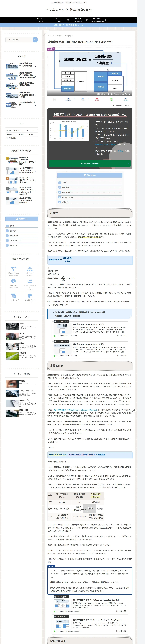Jump to 解釈と使用法 in article contents

point(66,192)
